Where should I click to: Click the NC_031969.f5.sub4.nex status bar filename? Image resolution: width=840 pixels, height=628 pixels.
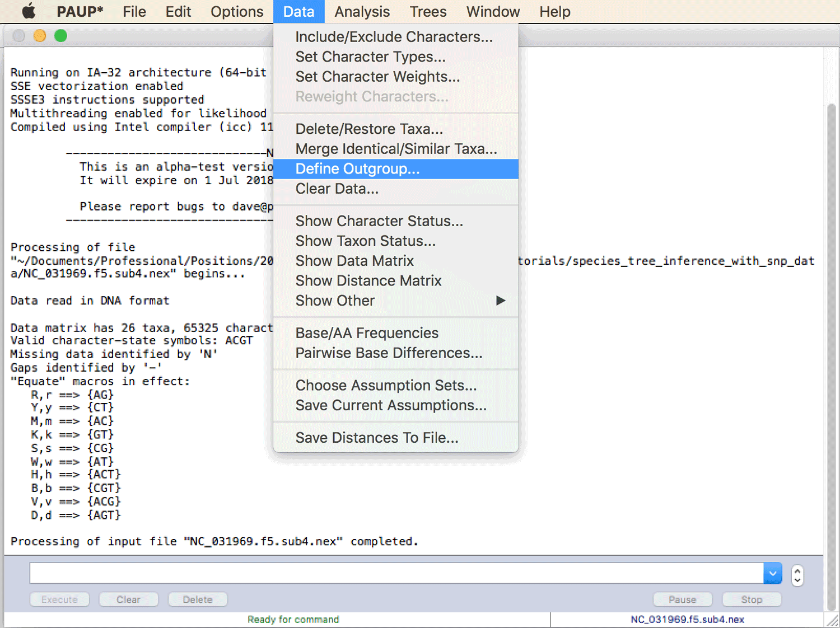pos(687,620)
